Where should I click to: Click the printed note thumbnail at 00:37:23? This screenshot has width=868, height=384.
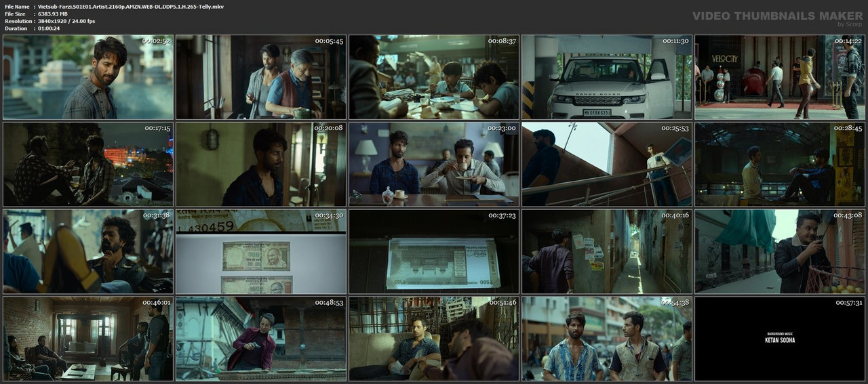[x=434, y=251]
